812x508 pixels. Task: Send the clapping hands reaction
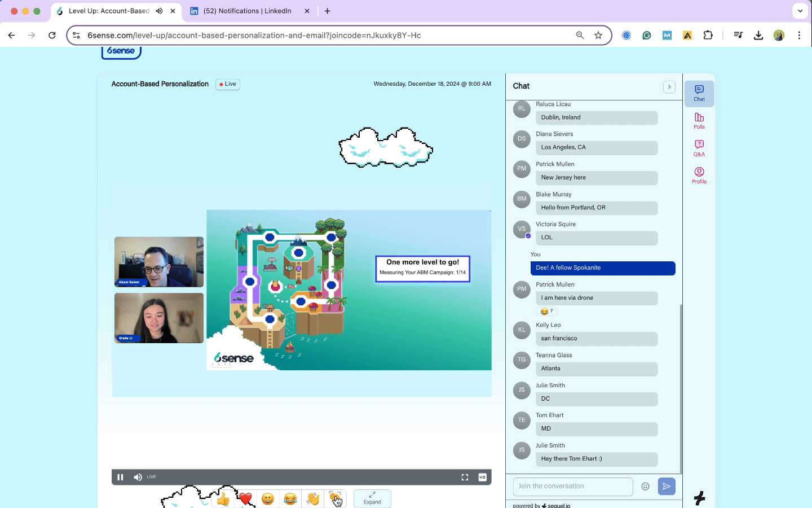tap(336, 499)
